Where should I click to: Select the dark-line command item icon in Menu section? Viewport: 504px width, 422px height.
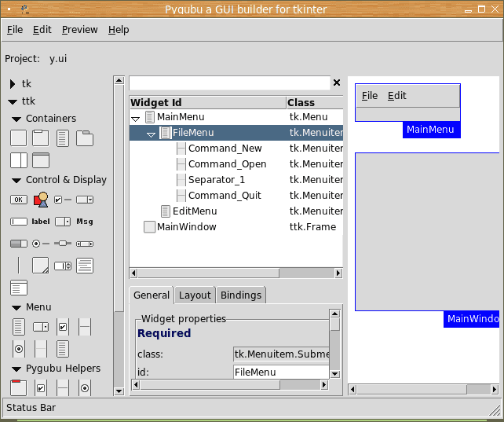85,327
